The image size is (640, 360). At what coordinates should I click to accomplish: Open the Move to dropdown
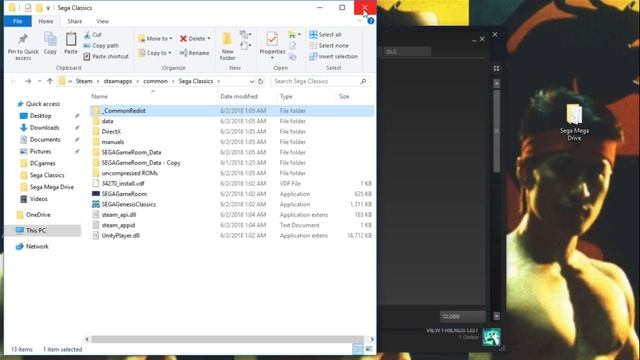coord(156,38)
